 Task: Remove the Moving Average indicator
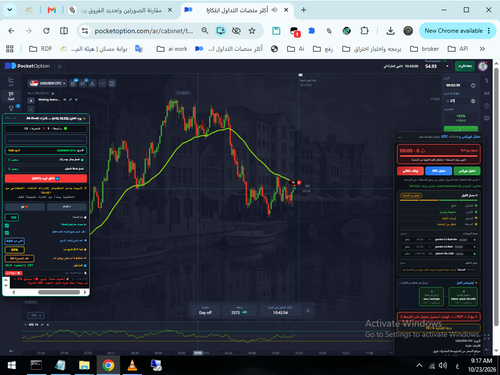coord(76,100)
